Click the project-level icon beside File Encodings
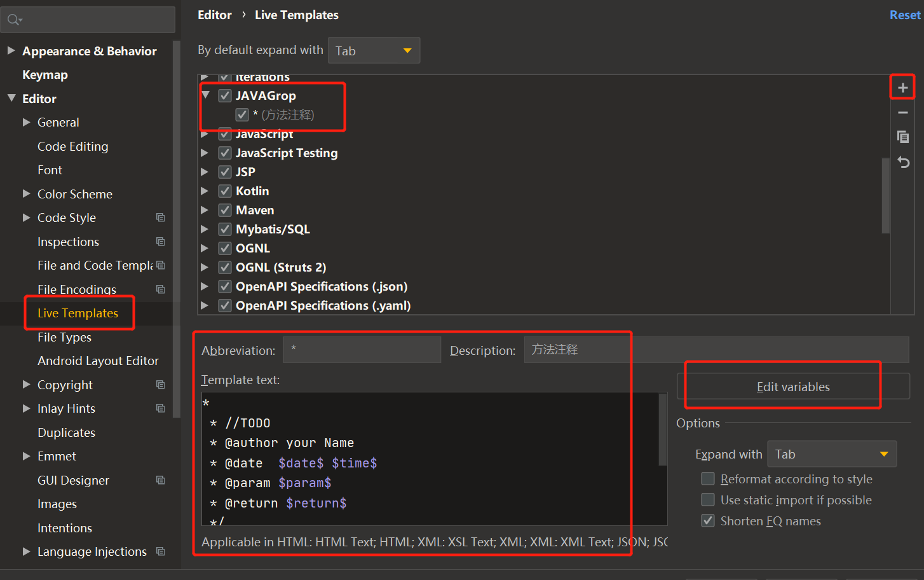This screenshot has height=580, width=924. (x=161, y=289)
